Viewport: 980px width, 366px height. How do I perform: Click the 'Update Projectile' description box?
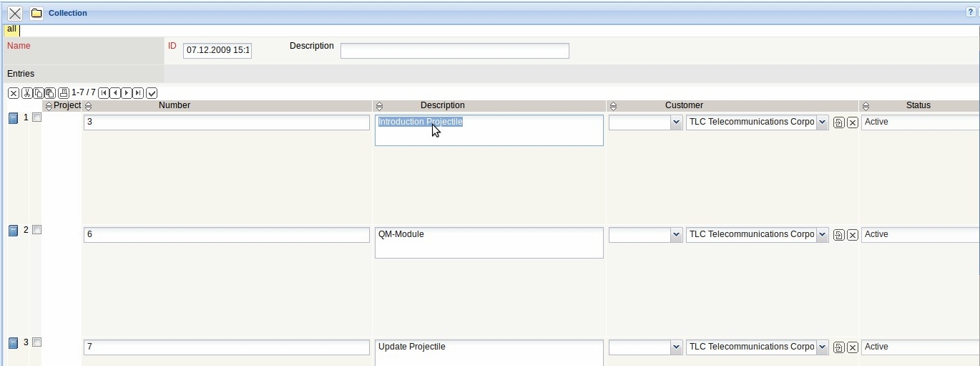(489, 353)
